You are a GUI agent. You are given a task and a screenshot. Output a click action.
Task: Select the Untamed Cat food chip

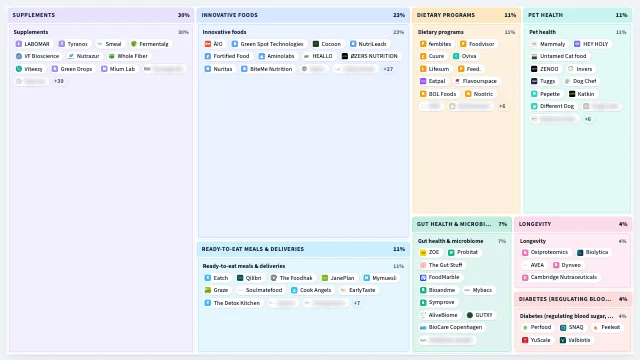click(558, 56)
